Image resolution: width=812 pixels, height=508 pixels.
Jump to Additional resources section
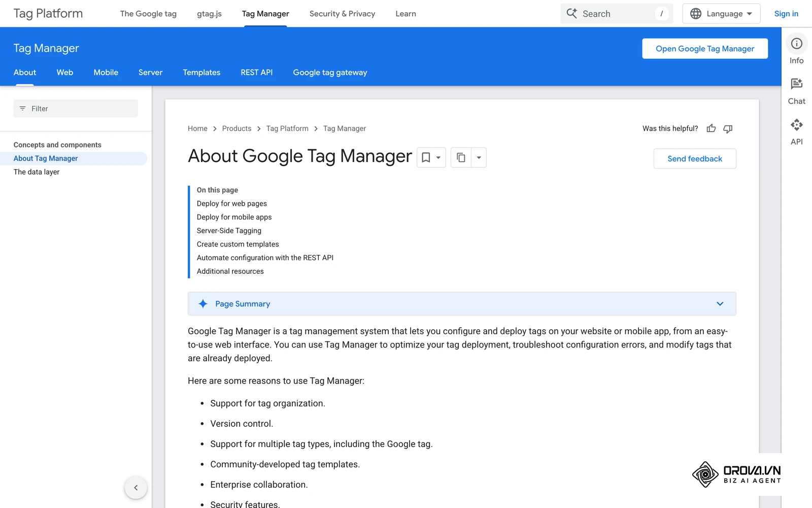tap(230, 271)
